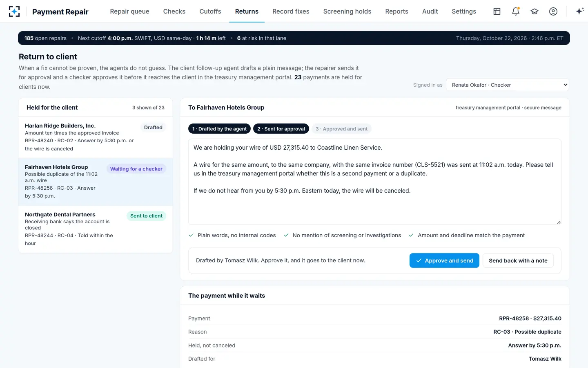
Task: Select the Northgate Dental Partners item
Action: pos(96,229)
